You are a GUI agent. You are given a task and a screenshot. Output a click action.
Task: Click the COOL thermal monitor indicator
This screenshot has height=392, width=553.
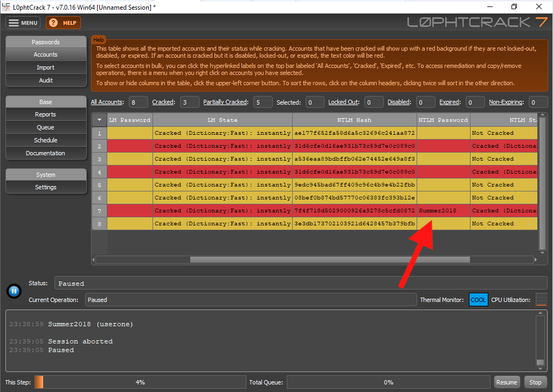point(478,300)
